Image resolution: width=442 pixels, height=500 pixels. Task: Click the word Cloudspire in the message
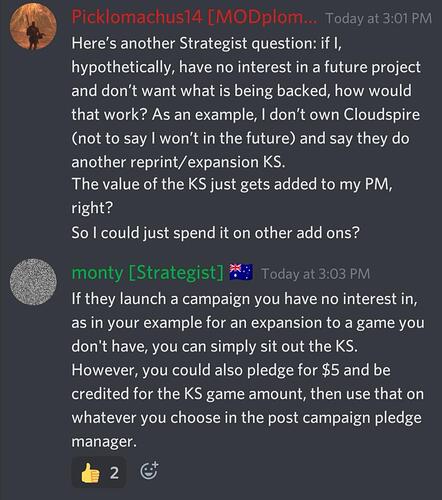tap(381, 114)
